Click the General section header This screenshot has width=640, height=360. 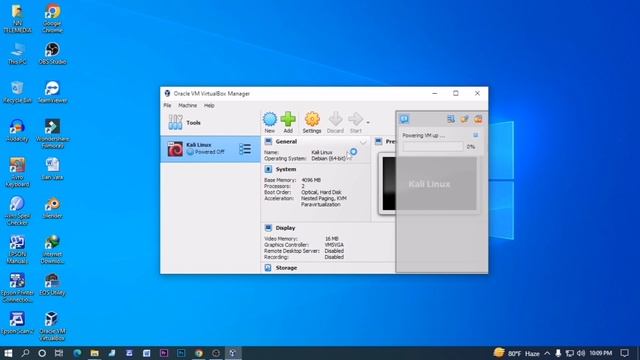pos(286,142)
